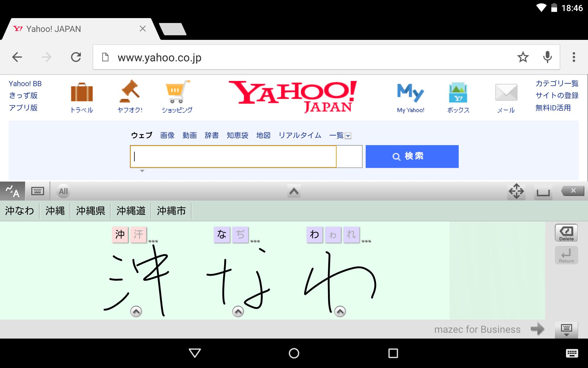Toggle the handwriting mode button on mazec

pos(12,191)
